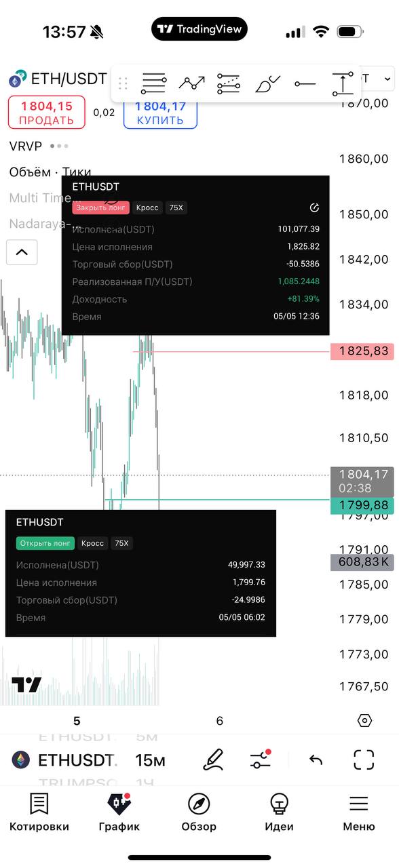
Task: Undo the last chart action
Action: [316, 760]
